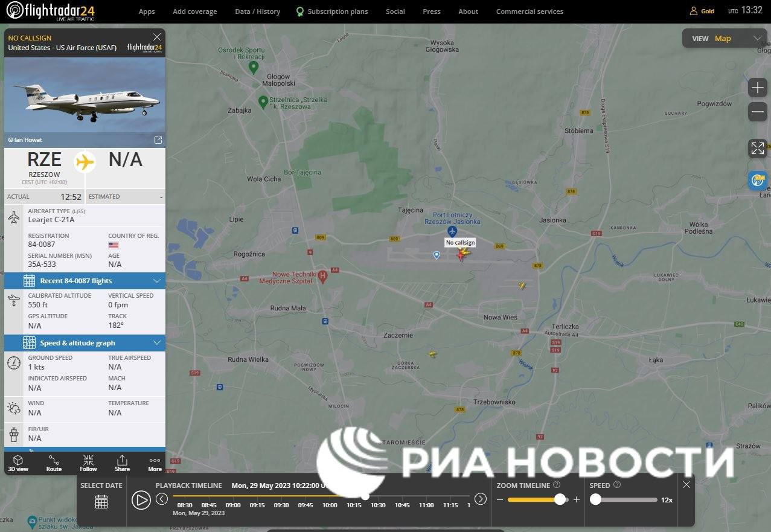Image resolution: width=771 pixels, height=532 pixels.
Task: Zoom in on the map
Action: [757, 88]
